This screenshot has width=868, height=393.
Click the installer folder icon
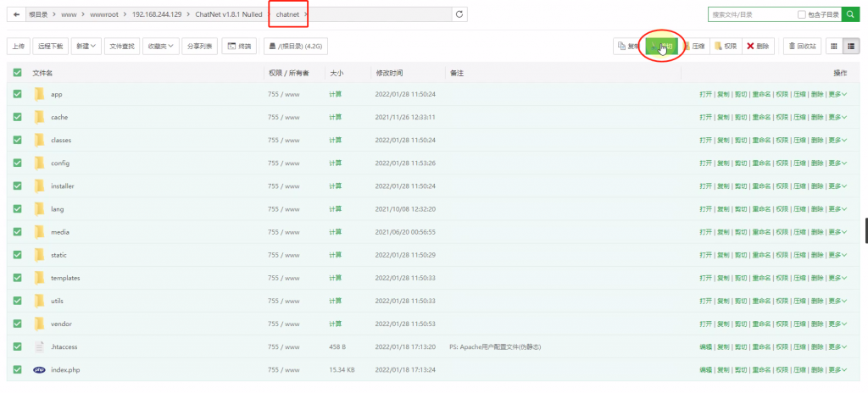[39, 186]
